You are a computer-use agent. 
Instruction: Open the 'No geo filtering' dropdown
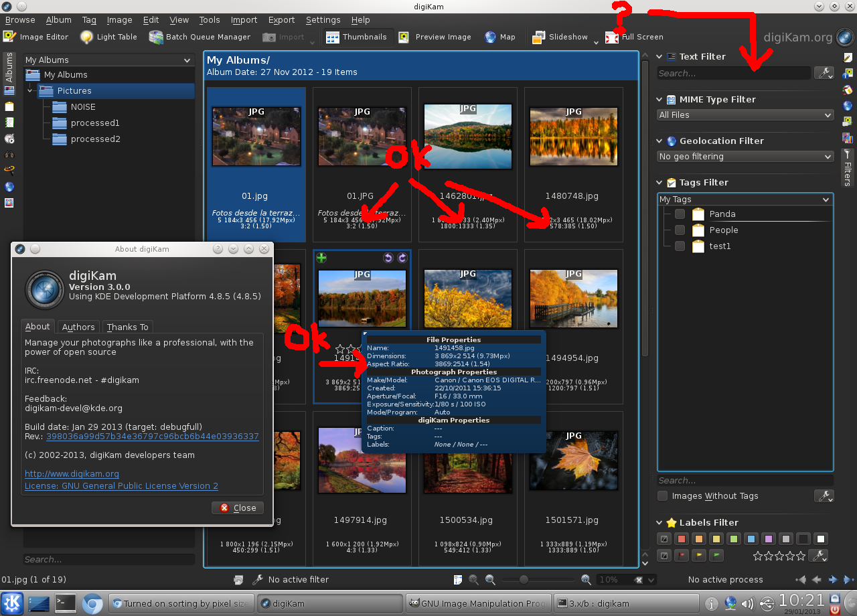click(x=745, y=157)
